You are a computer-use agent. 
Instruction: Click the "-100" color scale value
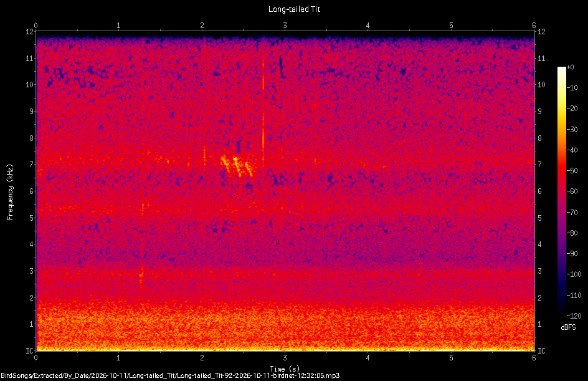click(x=574, y=274)
